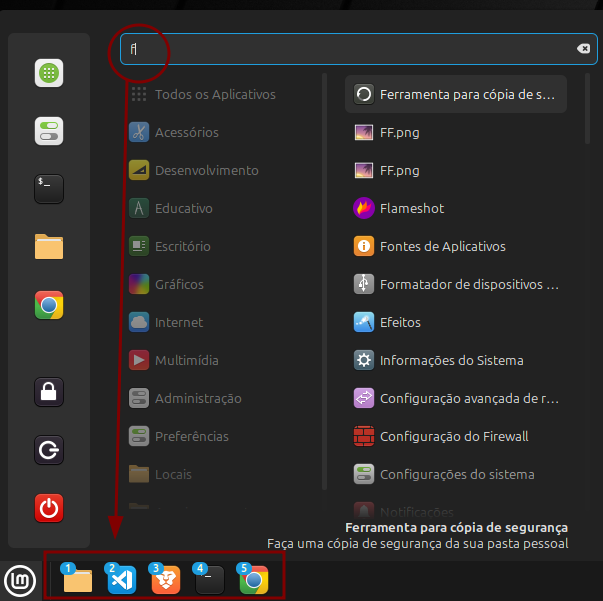Screen dimensions: 603x601
Task: Open Configuração do Firewall
Action: coord(453,436)
